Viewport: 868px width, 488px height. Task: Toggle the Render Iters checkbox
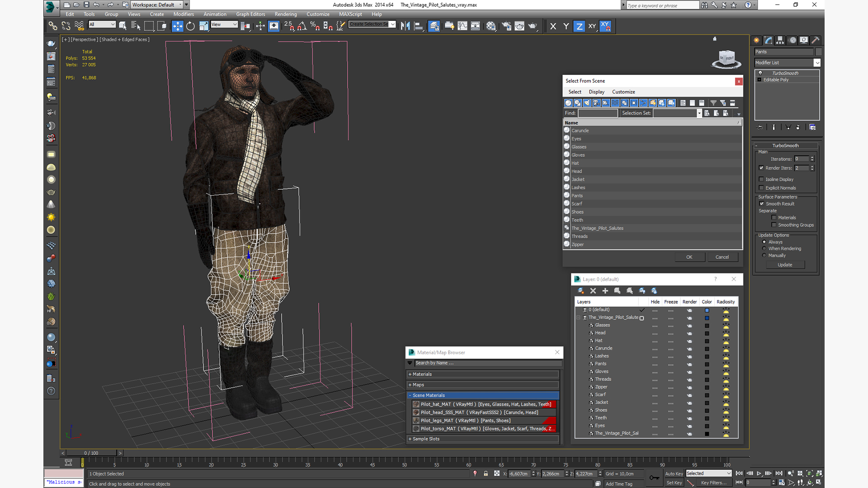[x=761, y=168]
